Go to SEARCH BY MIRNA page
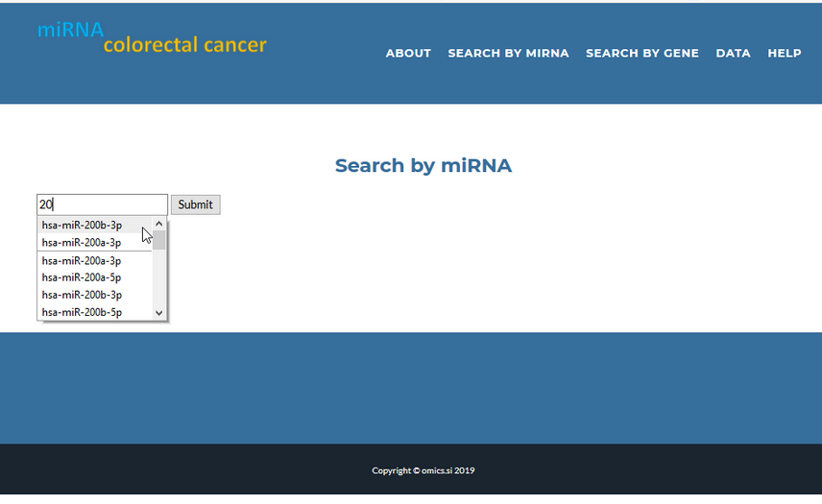Image resolution: width=822 pixels, height=504 pixels. (x=508, y=54)
